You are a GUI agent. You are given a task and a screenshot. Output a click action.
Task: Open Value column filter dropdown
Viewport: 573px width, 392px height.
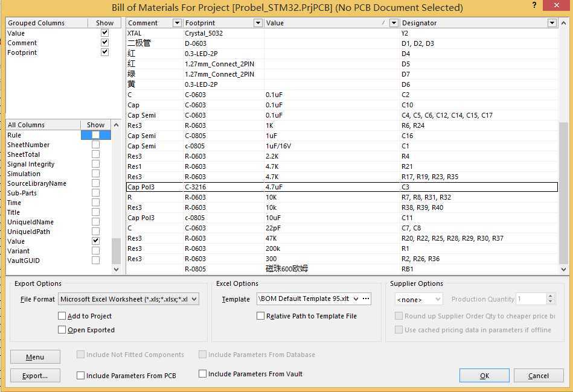(394, 23)
